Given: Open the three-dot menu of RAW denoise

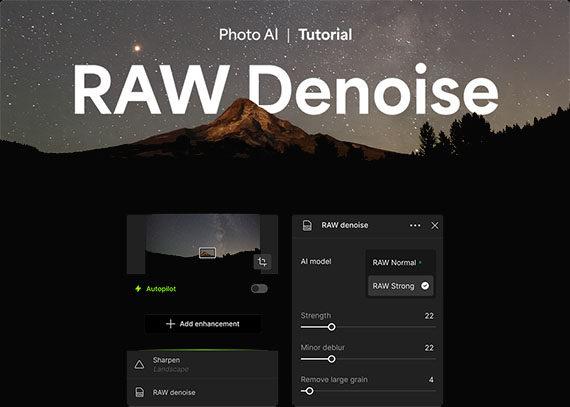Looking at the screenshot, I should (415, 225).
